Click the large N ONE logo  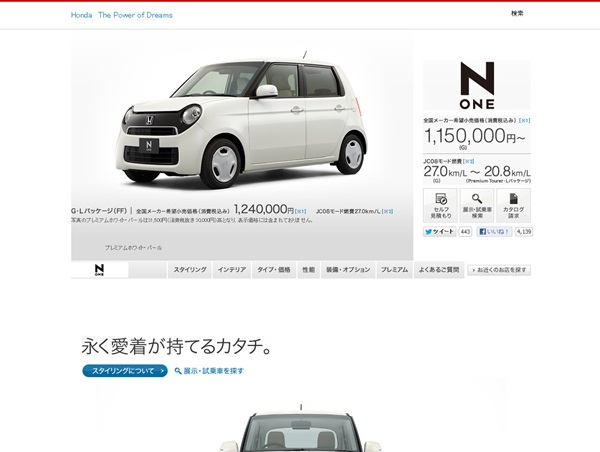[x=477, y=85]
